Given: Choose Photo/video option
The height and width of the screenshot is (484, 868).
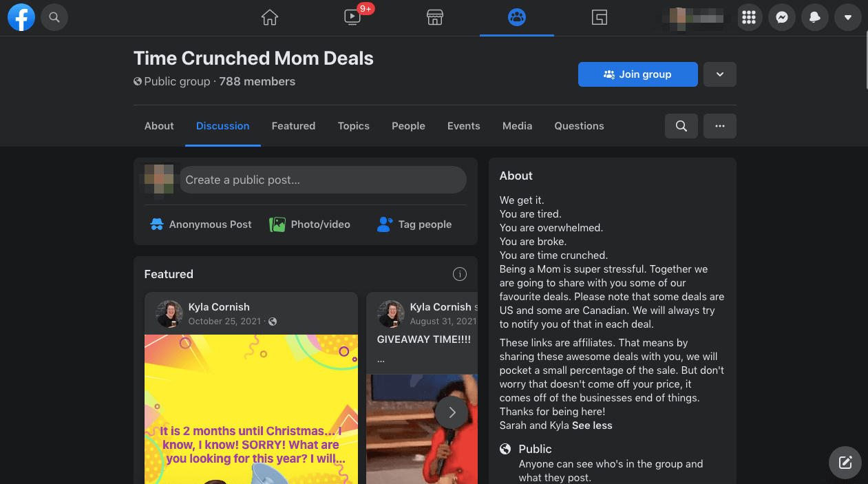Looking at the screenshot, I should tap(310, 224).
